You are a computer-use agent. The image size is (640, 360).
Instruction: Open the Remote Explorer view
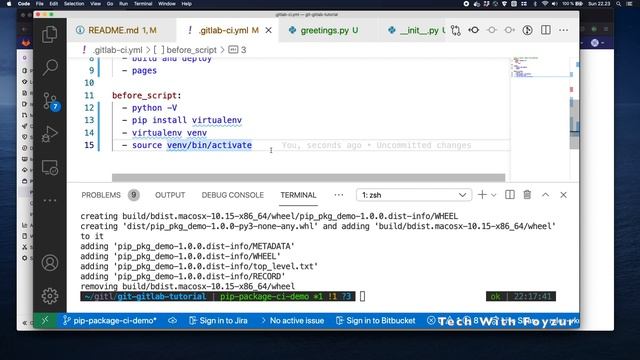(50, 167)
